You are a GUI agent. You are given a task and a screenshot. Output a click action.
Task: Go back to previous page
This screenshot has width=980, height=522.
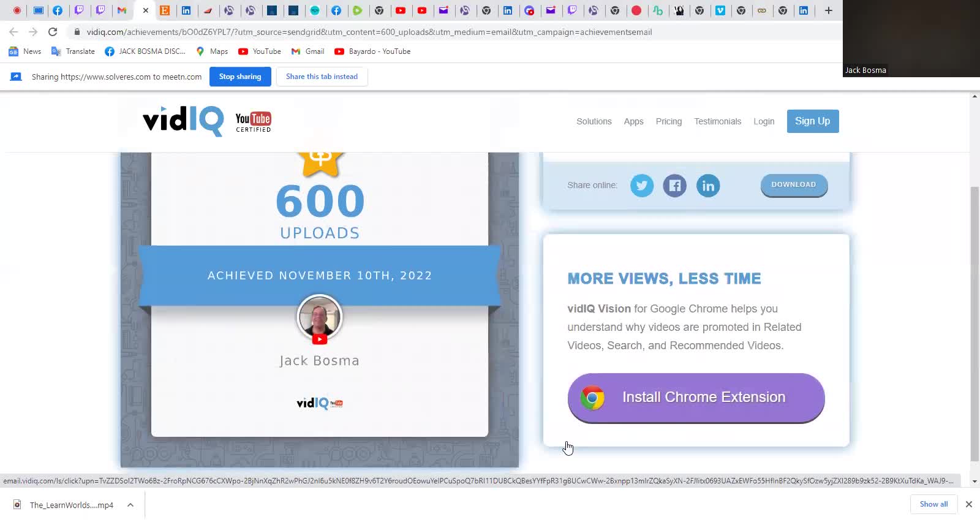click(x=13, y=32)
